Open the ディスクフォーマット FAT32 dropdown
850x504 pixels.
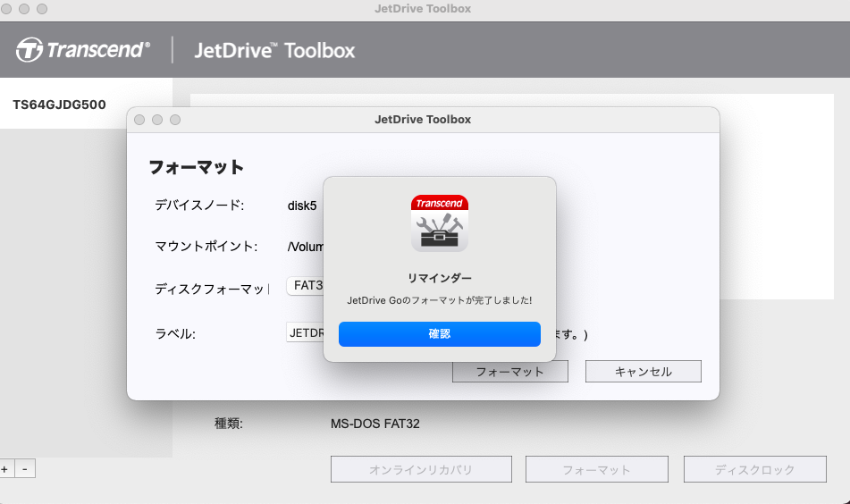[305, 286]
